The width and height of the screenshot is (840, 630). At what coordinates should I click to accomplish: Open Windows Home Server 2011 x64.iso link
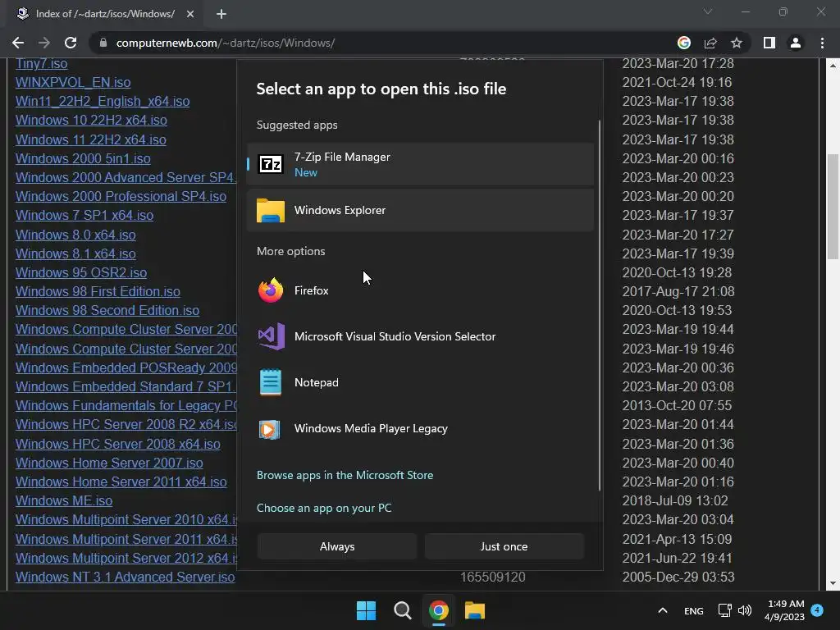(121, 482)
